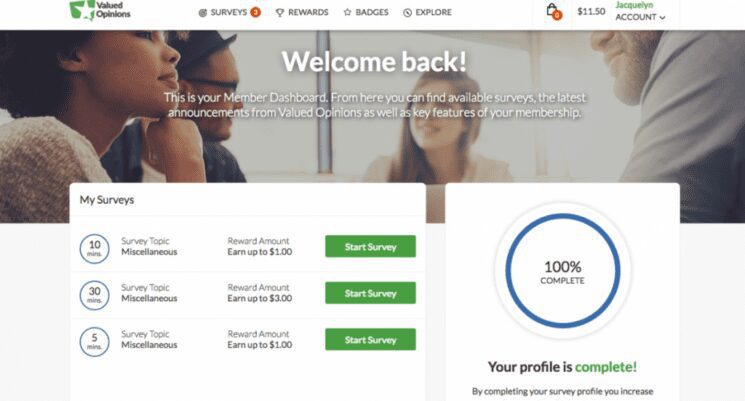The width and height of the screenshot is (745, 401).
Task: Click the 10 mins duration circle
Action: tap(95, 248)
